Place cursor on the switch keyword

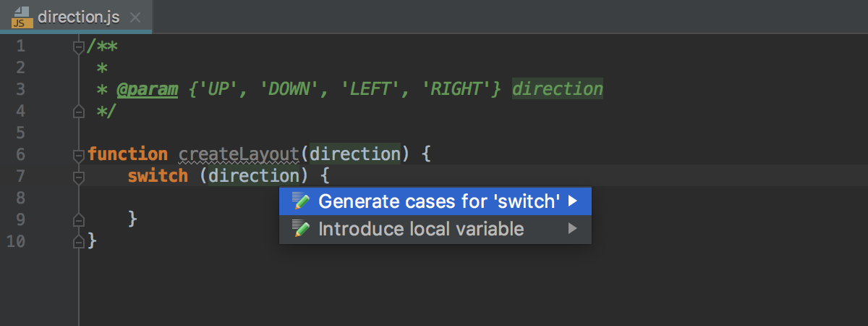pos(158,175)
